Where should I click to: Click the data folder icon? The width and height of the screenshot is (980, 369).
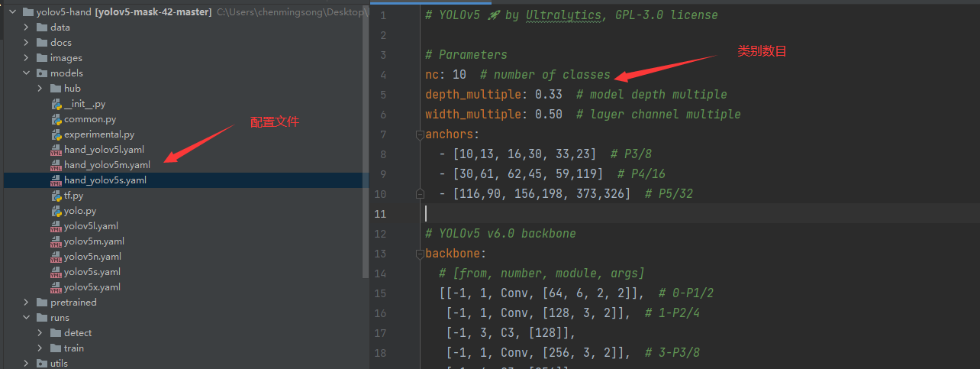(42, 28)
